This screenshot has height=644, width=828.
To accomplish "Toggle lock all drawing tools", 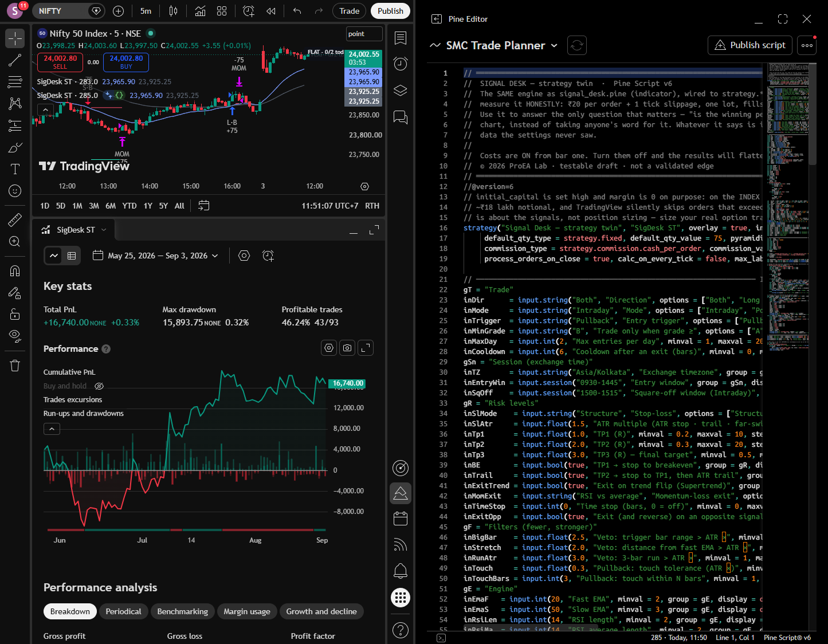I will 15,314.
